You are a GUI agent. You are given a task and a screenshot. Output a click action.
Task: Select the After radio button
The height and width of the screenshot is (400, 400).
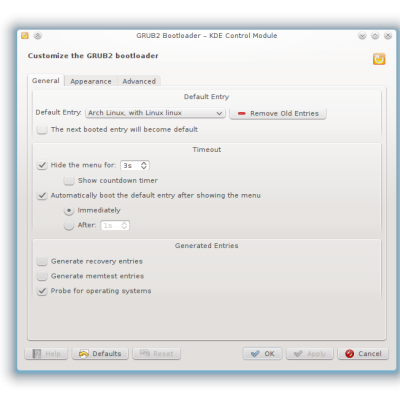tap(69, 225)
